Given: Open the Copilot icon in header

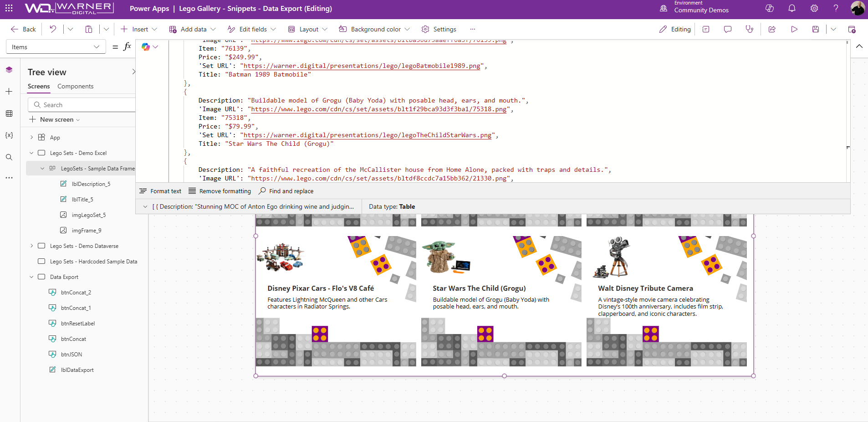Looking at the screenshot, I should (x=770, y=8).
